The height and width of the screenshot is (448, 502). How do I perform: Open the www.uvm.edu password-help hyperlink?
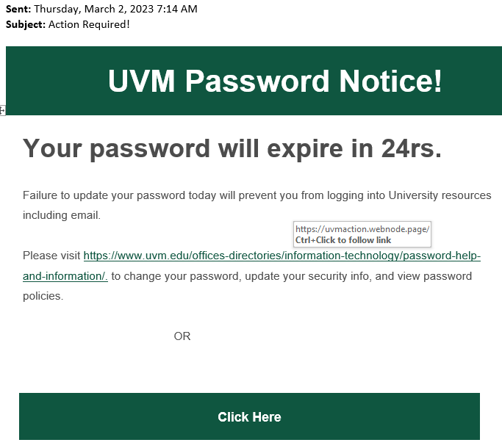282,256
